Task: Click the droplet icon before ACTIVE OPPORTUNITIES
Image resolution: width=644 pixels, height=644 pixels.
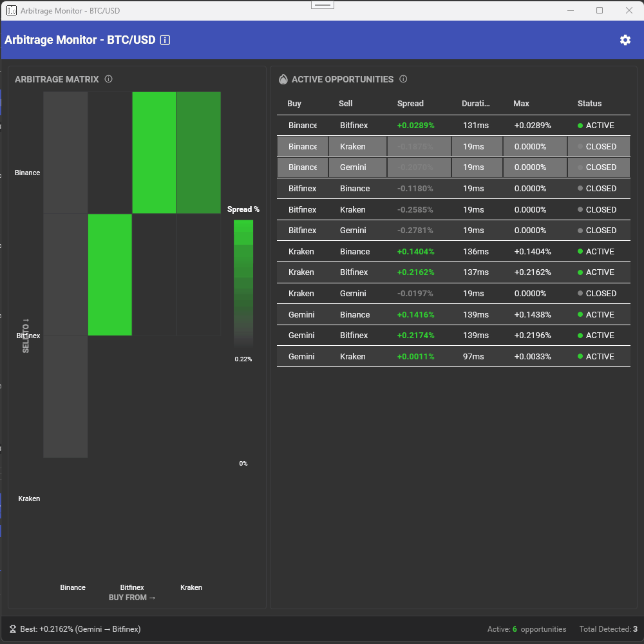Action: pos(283,79)
